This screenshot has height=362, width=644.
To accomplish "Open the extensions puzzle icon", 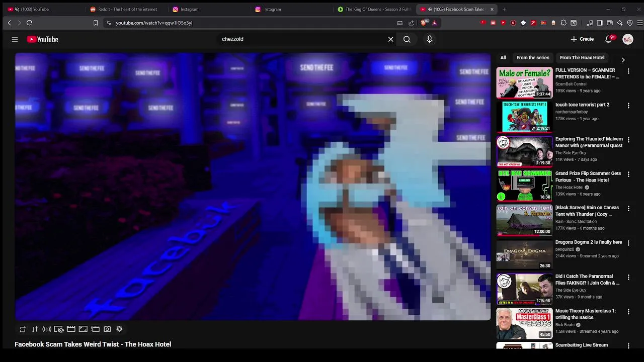I will pos(563,23).
